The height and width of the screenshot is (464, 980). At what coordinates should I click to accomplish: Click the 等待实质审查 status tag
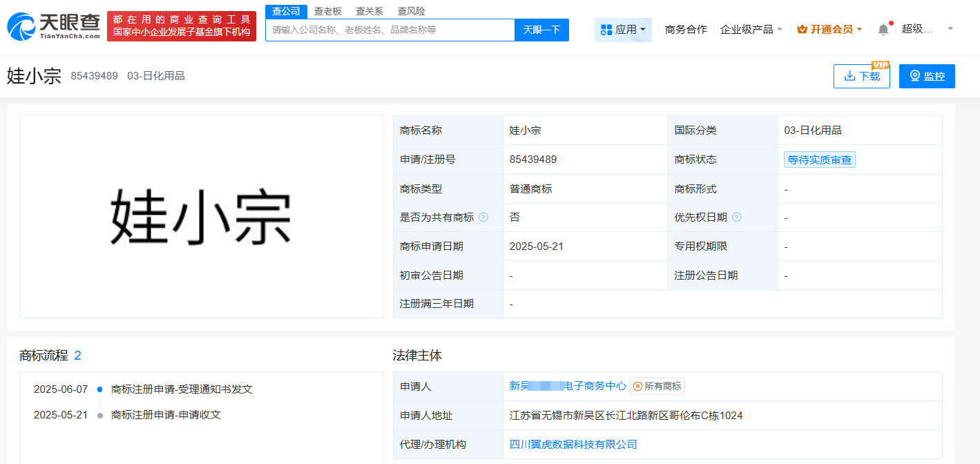click(819, 159)
